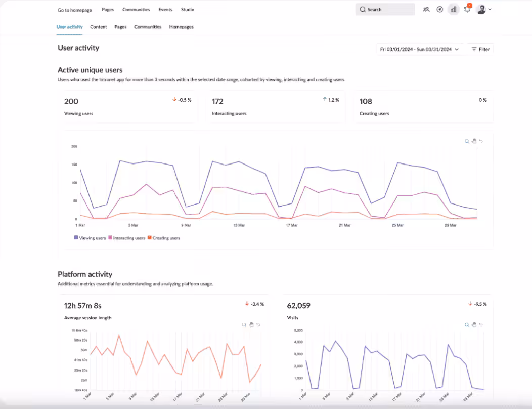
Task: Click the 12h 57m 8s value
Action: (83, 306)
